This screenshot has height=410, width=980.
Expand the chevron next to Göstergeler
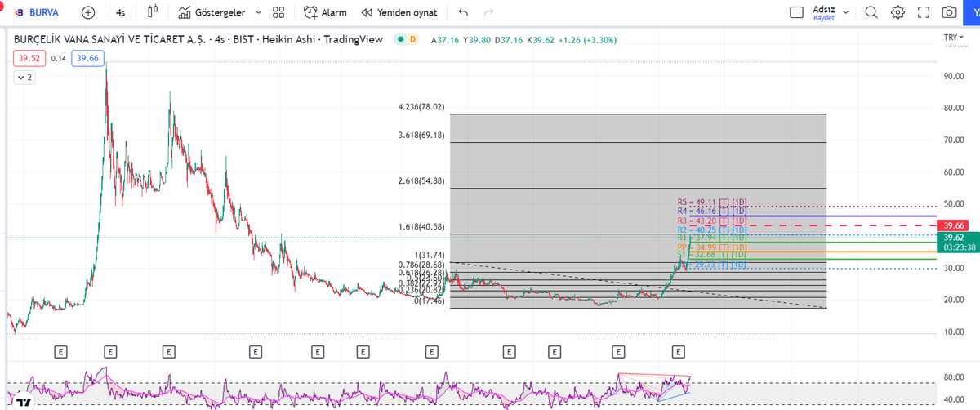tap(259, 12)
